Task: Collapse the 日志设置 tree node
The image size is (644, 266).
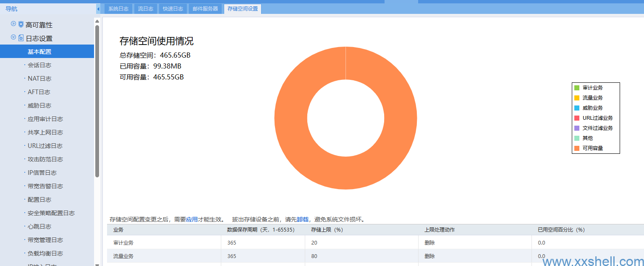Action: click(13, 37)
